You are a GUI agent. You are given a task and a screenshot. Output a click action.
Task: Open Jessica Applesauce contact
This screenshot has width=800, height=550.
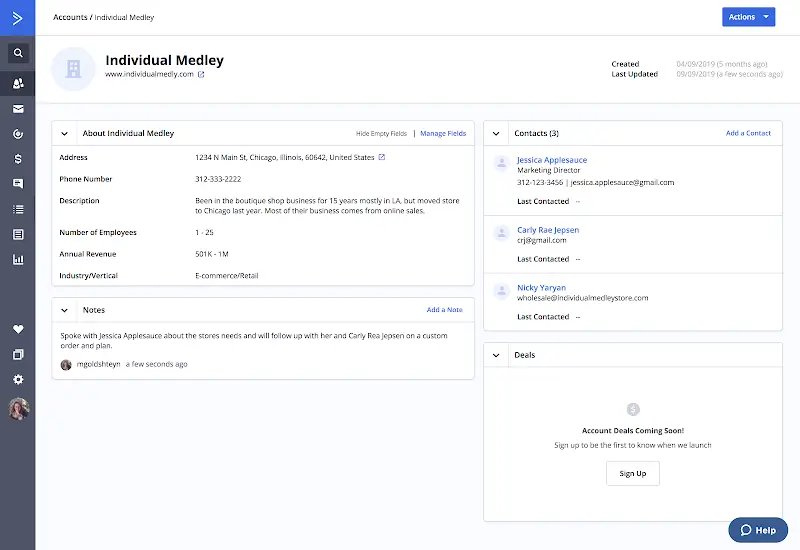[552, 160]
